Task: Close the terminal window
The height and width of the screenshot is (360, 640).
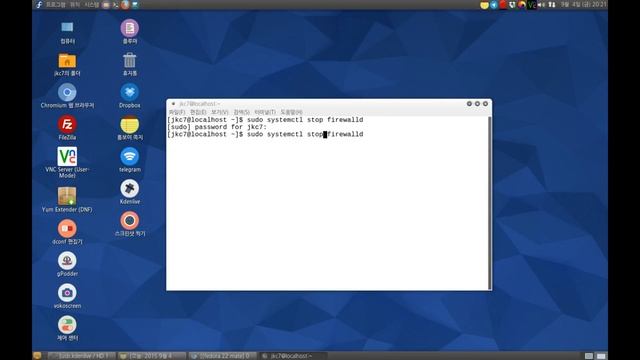Action: [485, 104]
